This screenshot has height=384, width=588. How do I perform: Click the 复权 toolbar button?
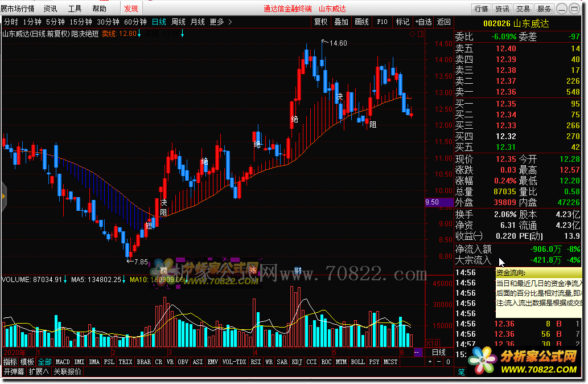click(320, 22)
